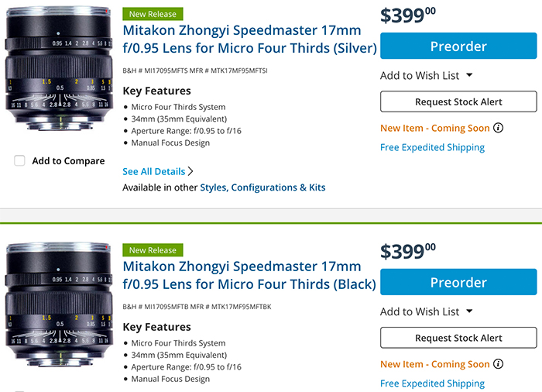The height and width of the screenshot is (392, 542).
Task: Request Stock Alert for Silver lens
Action: (458, 101)
